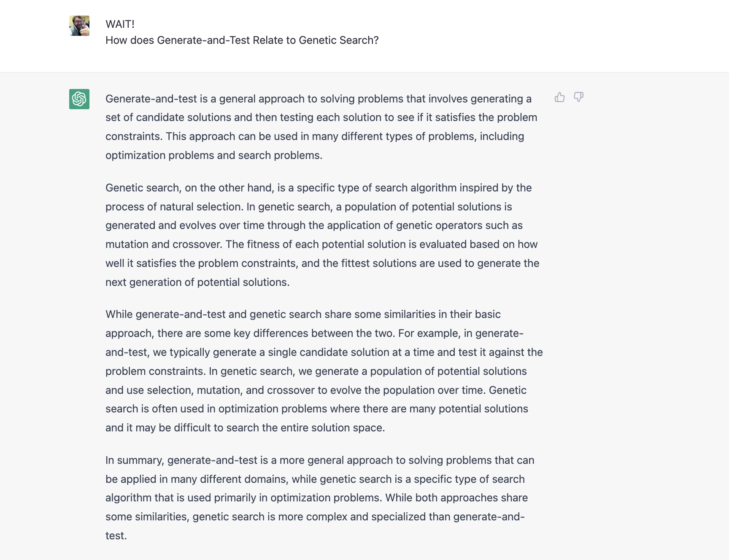Viewport: 729px width, 560px height.
Task: Click the thumbs up feedback icon
Action: [559, 97]
